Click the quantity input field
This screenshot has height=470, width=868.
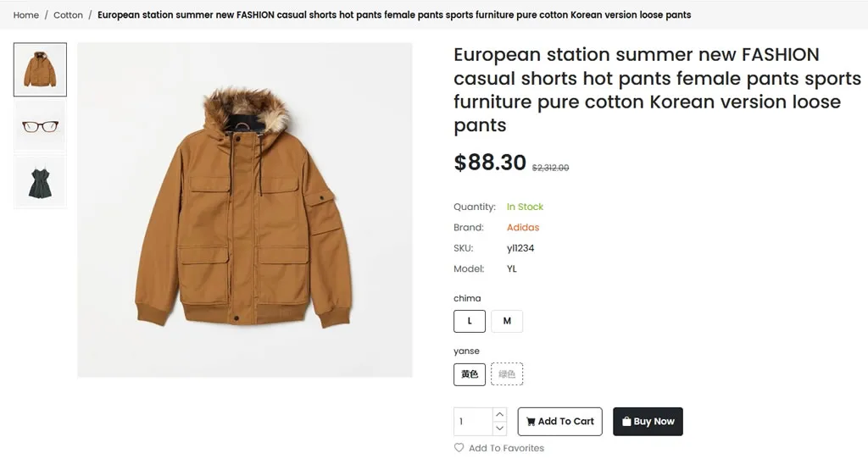pyautogui.click(x=473, y=422)
